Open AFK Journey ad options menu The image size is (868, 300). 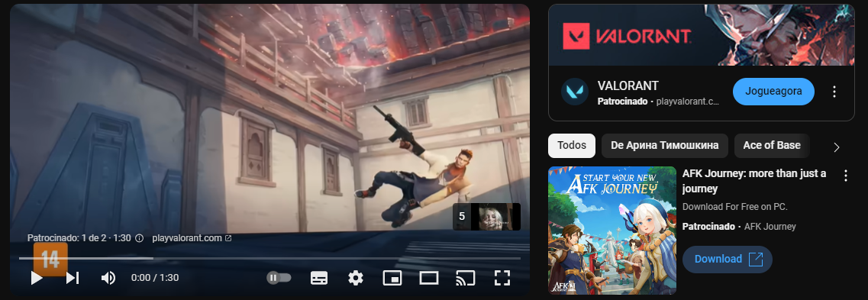[x=845, y=176]
